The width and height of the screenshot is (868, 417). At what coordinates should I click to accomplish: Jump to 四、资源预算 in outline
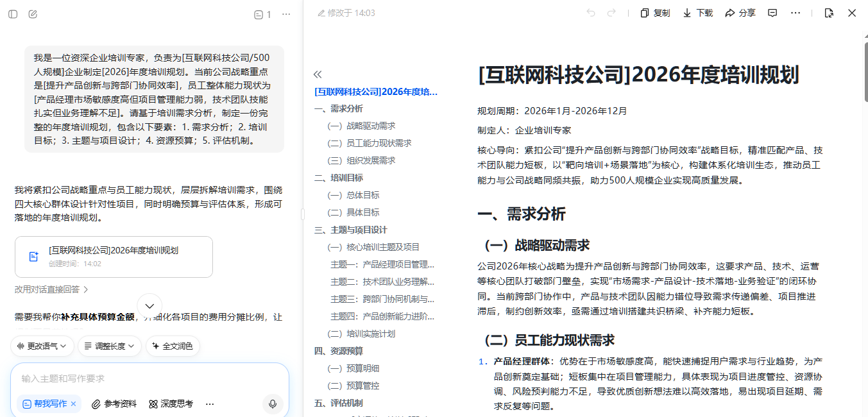(339, 351)
